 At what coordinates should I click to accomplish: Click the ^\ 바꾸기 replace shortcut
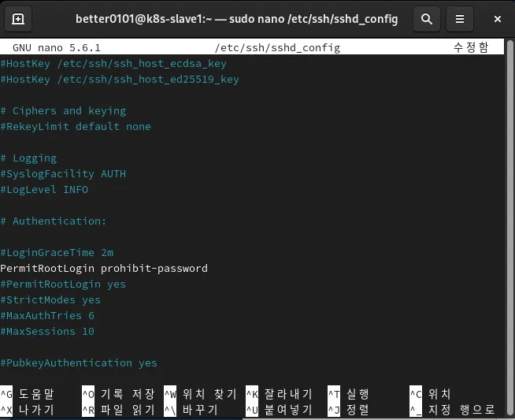(191, 410)
